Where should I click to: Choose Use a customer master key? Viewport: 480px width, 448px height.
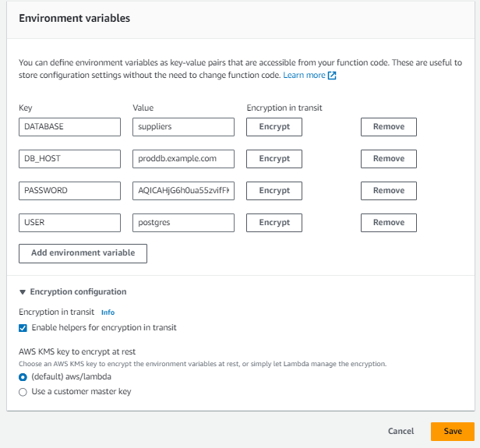pos(23,392)
